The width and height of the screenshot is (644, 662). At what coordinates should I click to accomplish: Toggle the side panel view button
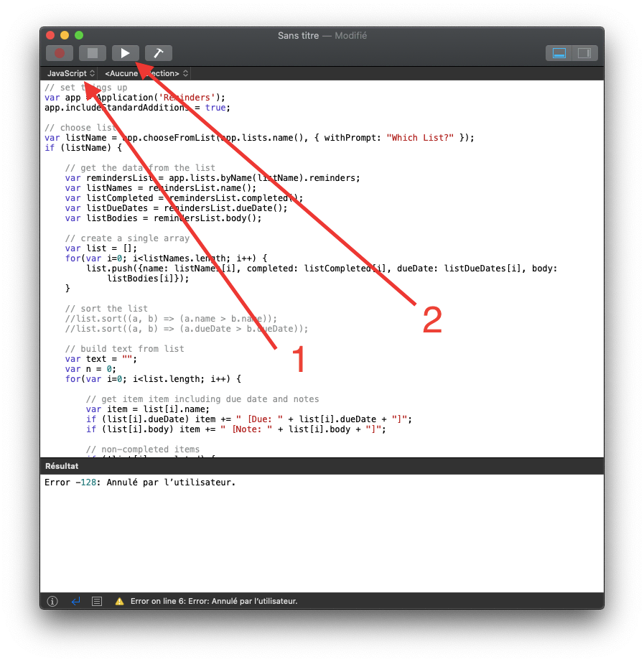pyautogui.click(x=584, y=53)
